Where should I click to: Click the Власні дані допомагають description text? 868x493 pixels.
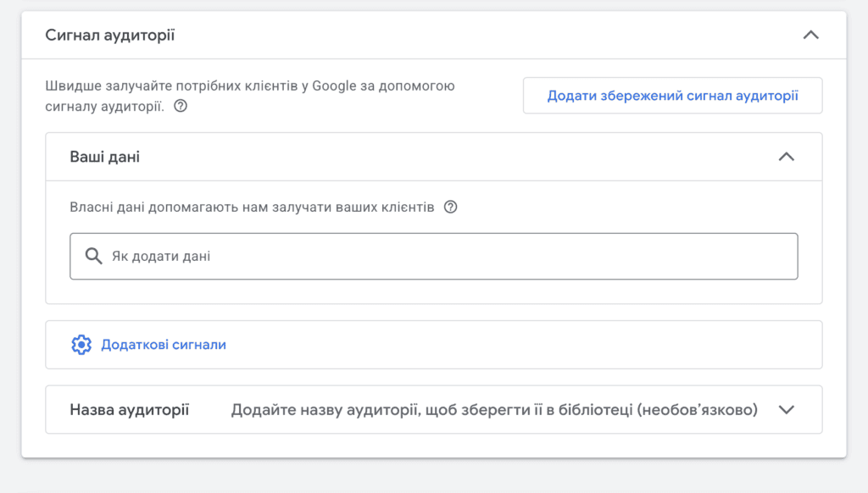pos(252,207)
